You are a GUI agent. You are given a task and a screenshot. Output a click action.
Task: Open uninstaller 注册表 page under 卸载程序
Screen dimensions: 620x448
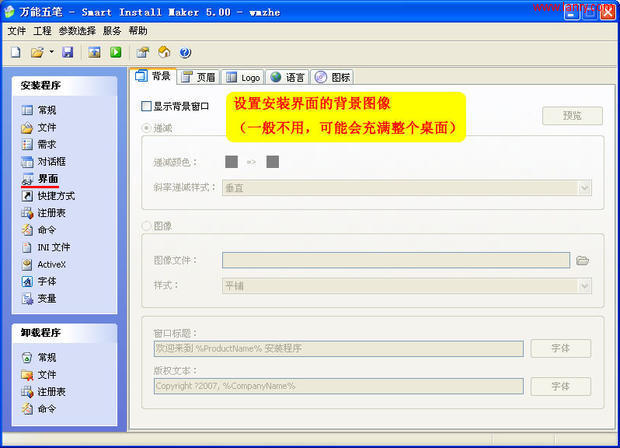[x=43, y=392]
